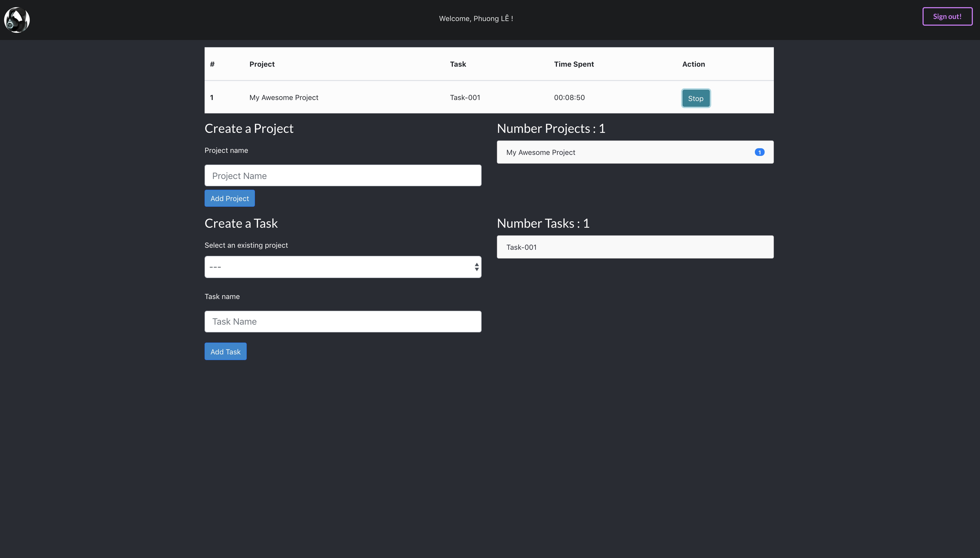Click the My Awesome Project table cell
The height and width of the screenshot is (558, 980).
284,97
